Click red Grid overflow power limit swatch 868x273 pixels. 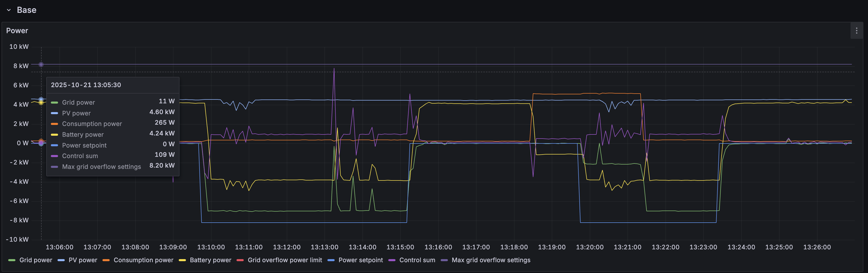click(x=240, y=260)
